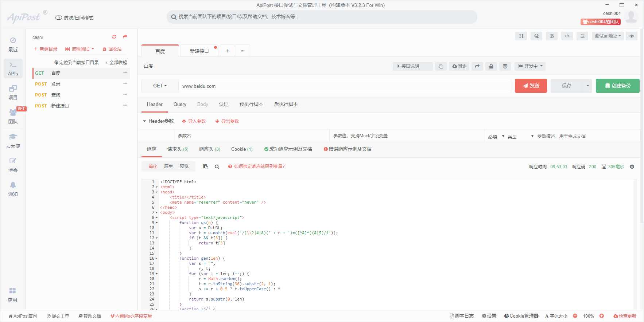Click the 新建目录 button

(46, 49)
